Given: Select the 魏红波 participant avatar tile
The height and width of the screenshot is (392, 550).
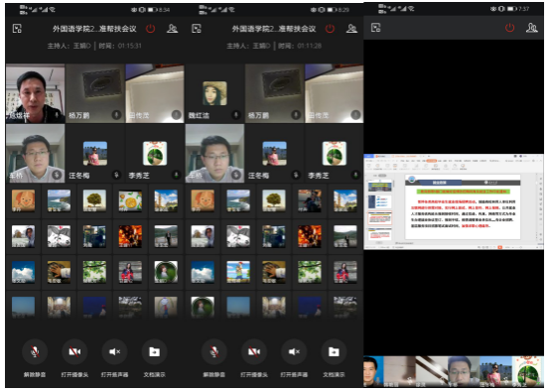Looking at the screenshot, I should coord(214,93).
